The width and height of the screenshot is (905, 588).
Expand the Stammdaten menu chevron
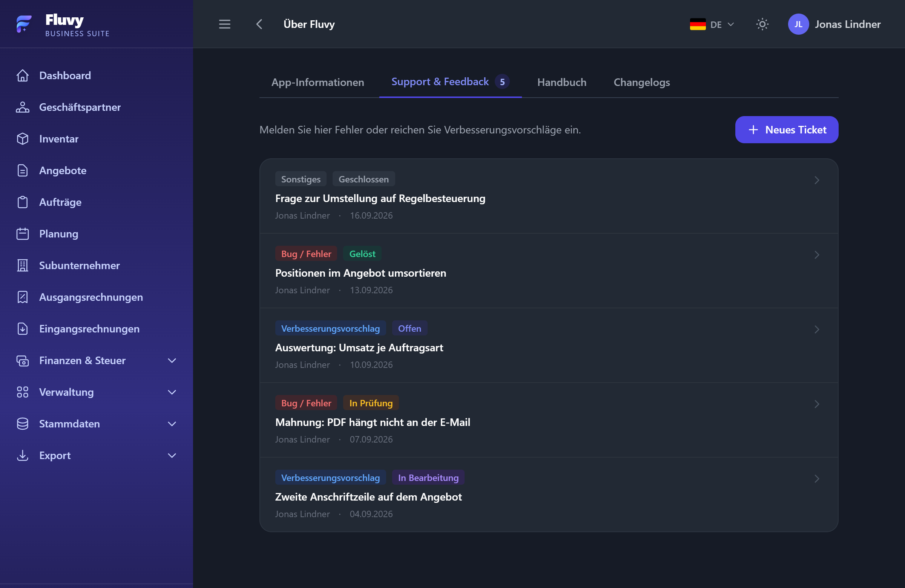click(172, 424)
